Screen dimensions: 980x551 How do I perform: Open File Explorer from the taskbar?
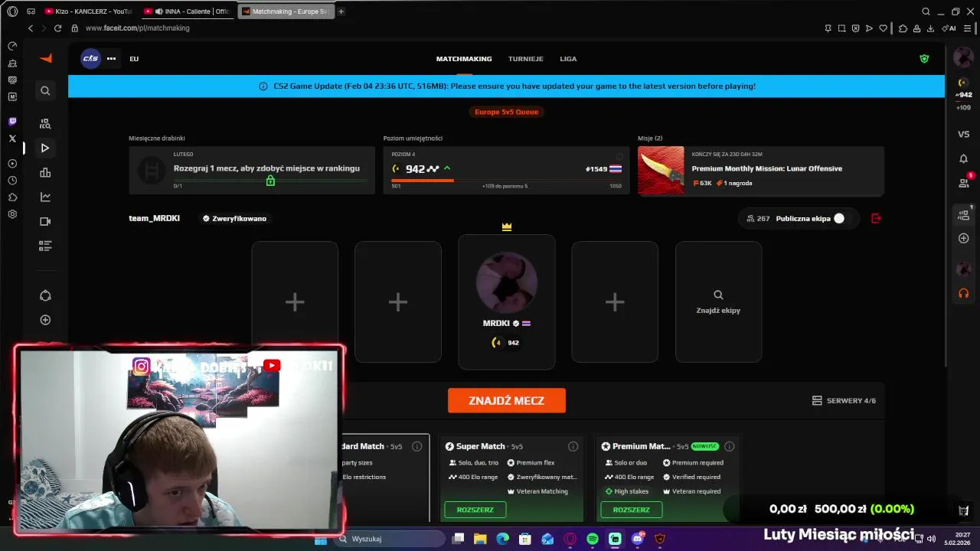coord(480,539)
